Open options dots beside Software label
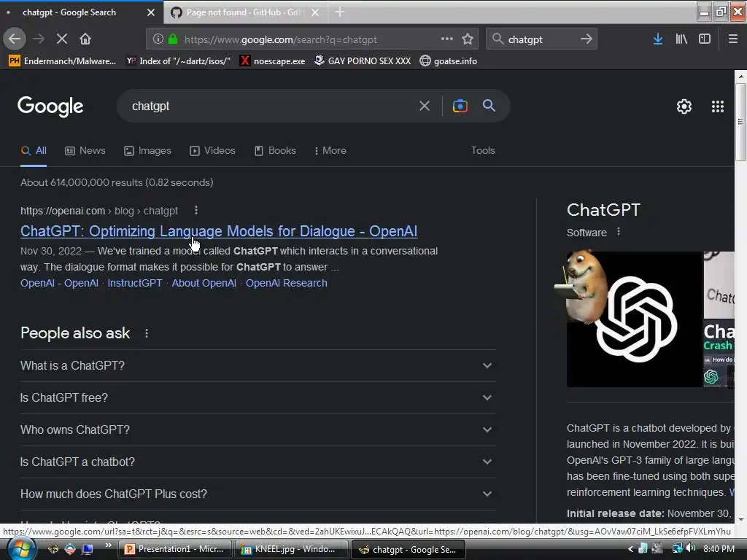The width and height of the screenshot is (747, 560). 619,232
